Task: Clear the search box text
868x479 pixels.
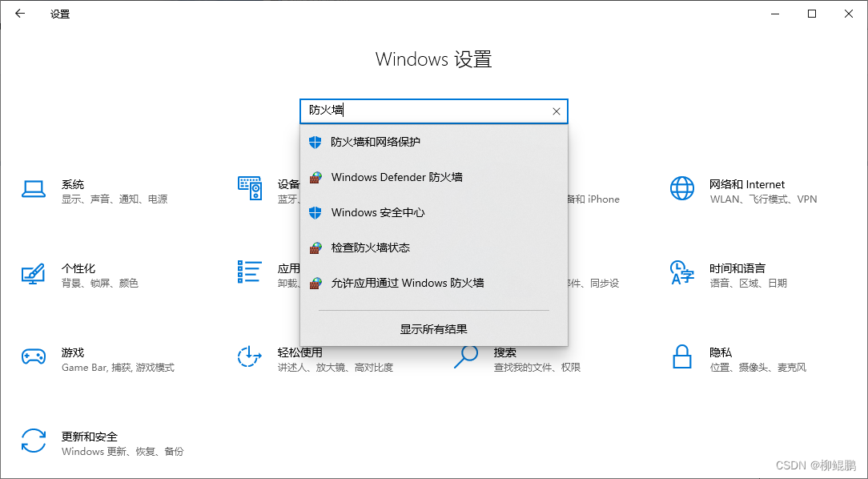Action: click(557, 111)
